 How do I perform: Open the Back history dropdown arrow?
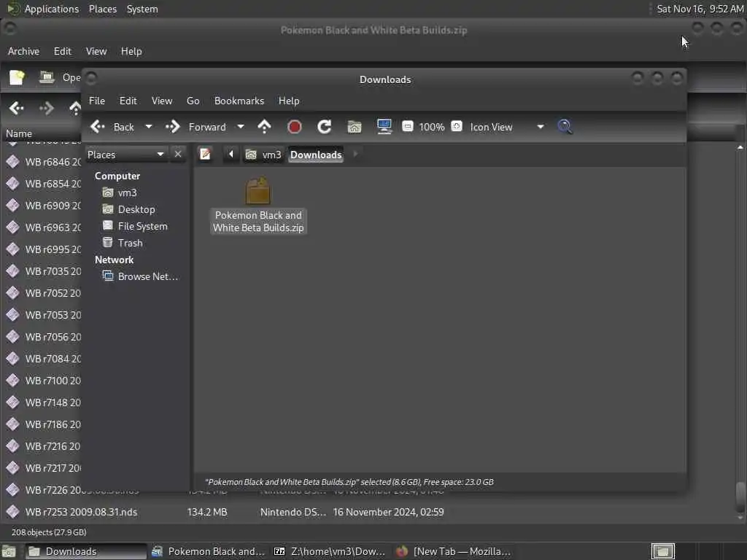pos(149,127)
